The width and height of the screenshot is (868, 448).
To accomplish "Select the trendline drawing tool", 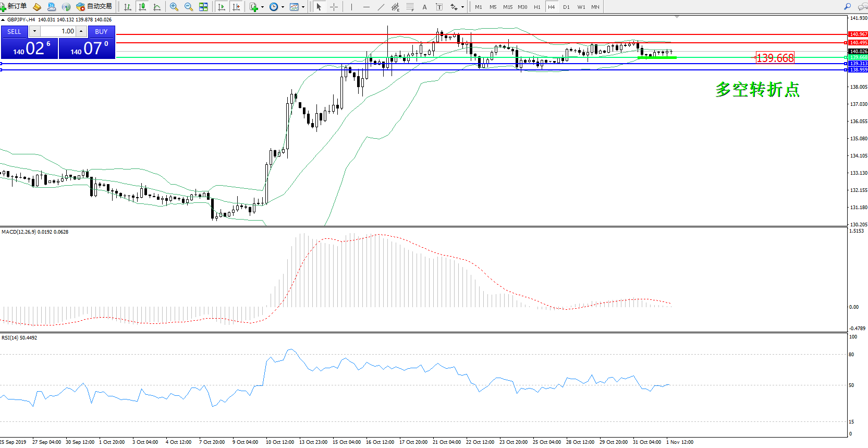I will [381, 7].
